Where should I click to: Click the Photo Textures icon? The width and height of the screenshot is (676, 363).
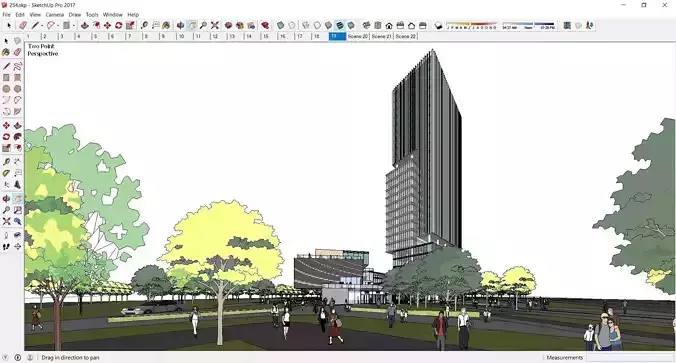[x=590, y=26]
